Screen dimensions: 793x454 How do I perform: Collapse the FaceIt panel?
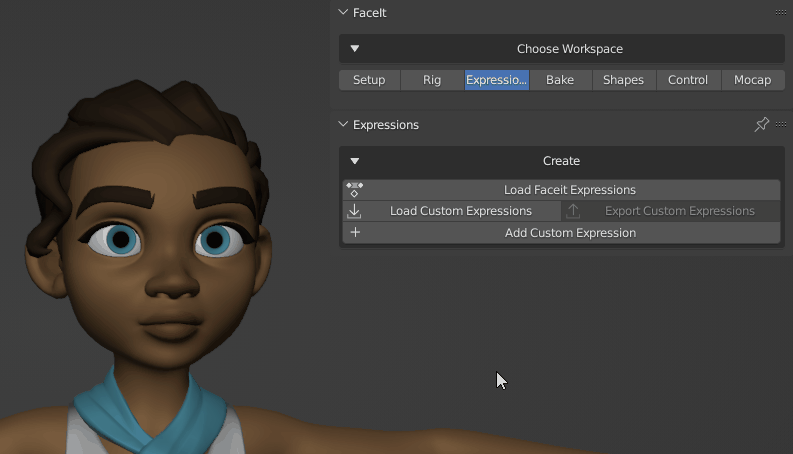pyautogui.click(x=344, y=13)
